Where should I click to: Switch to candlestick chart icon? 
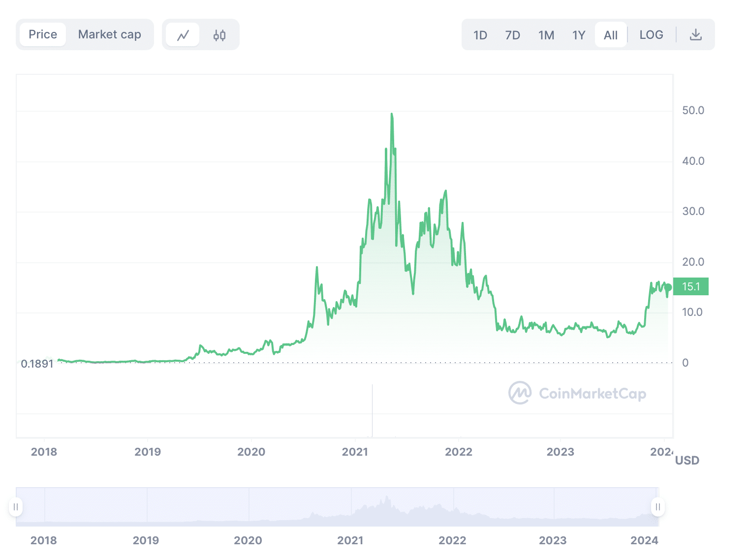(219, 35)
